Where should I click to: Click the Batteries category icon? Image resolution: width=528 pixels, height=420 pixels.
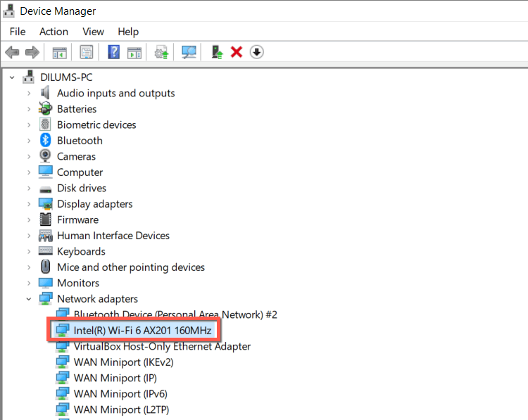point(45,109)
